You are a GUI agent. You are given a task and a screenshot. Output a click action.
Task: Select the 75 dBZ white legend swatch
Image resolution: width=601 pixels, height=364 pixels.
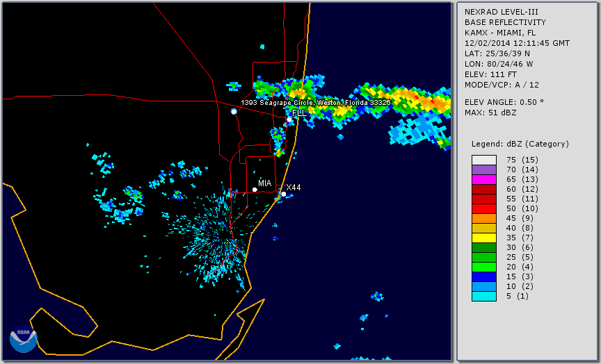pos(484,160)
